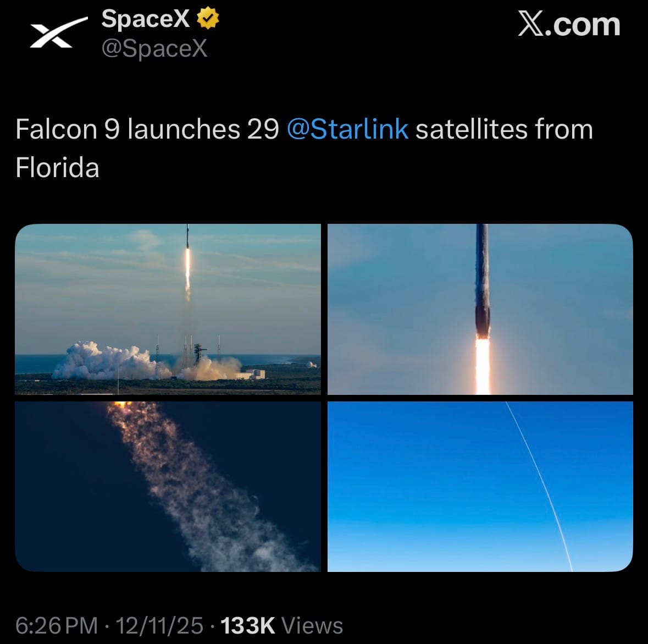Viewport: 648px width, 644px height.
Task: Click the orange fireball in smoke trail photo
Action: [x=122, y=408]
